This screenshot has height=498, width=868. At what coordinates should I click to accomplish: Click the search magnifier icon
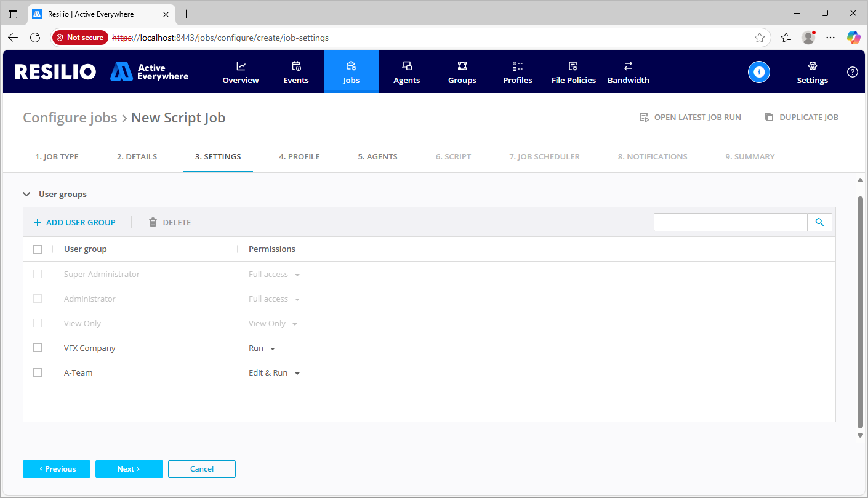[819, 222]
